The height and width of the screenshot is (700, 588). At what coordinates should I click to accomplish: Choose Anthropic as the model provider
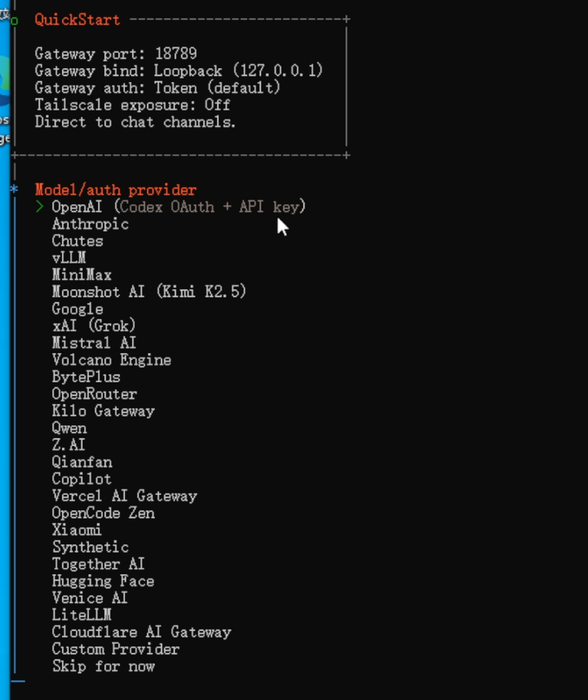(x=90, y=224)
